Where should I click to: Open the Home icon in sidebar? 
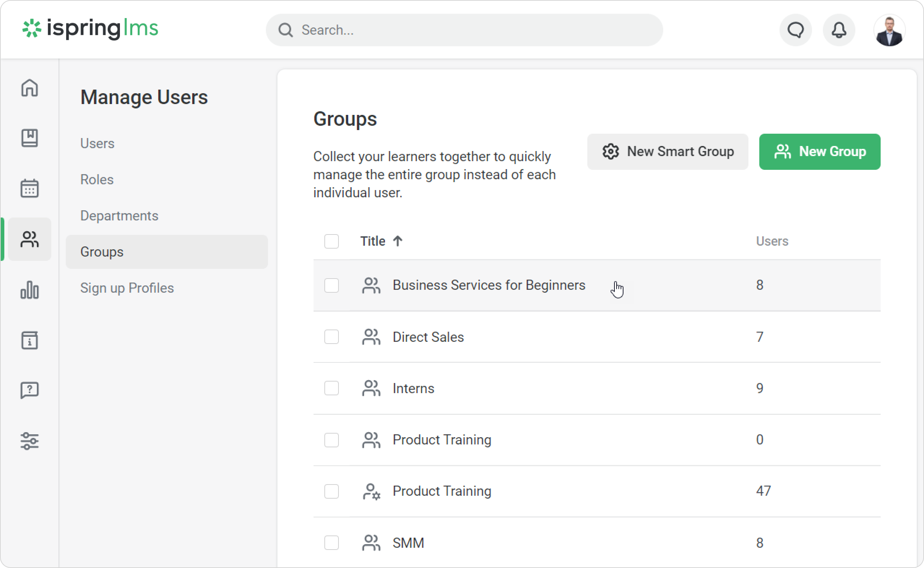coord(29,88)
